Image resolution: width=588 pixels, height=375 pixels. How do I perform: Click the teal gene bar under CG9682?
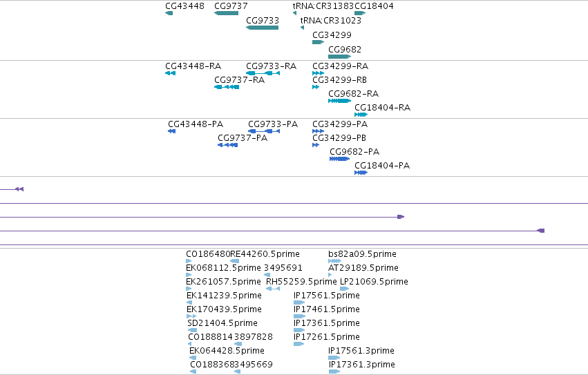coord(339,57)
